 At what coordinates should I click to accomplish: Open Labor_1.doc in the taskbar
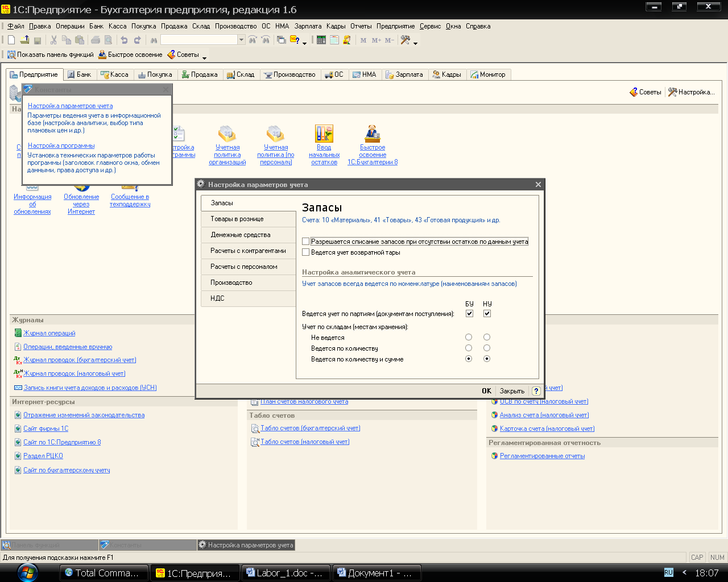click(x=286, y=573)
